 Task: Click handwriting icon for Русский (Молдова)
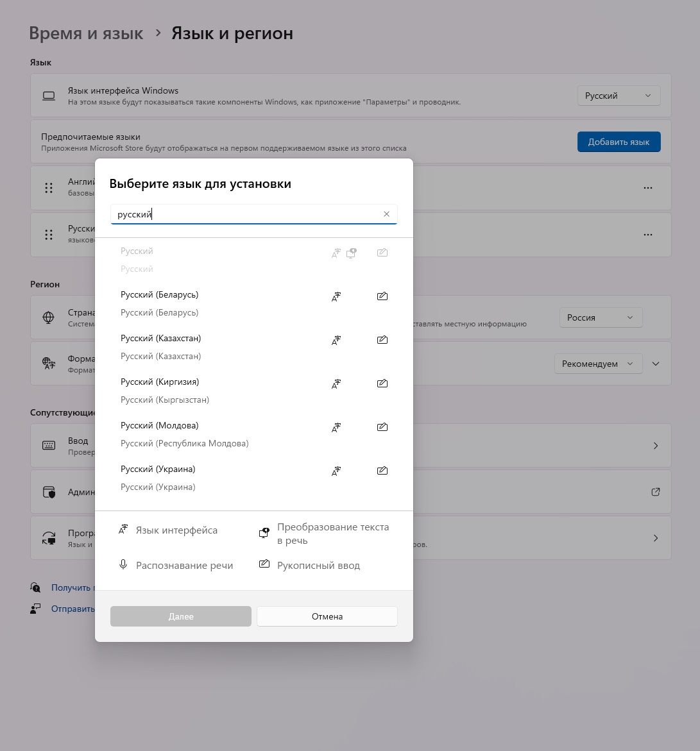[382, 427]
